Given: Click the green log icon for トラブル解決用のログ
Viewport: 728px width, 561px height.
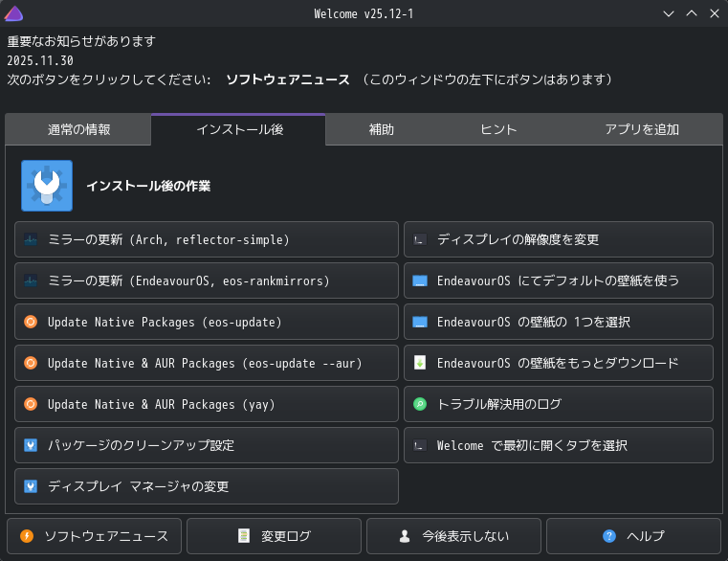Looking at the screenshot, I should tap(419, 405).
